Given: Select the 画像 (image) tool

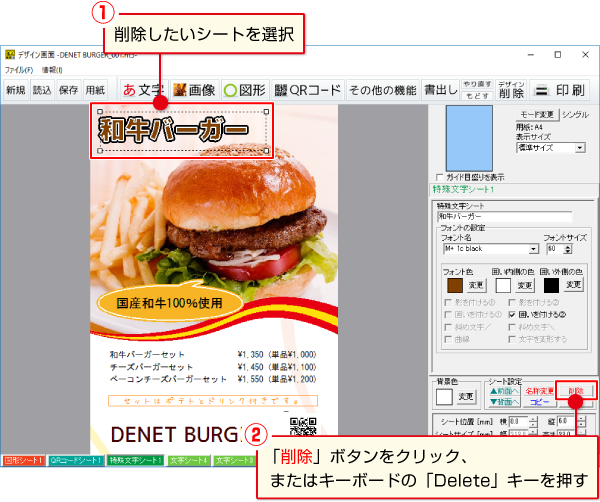Looking at the screenshot, I should (193, 90).
